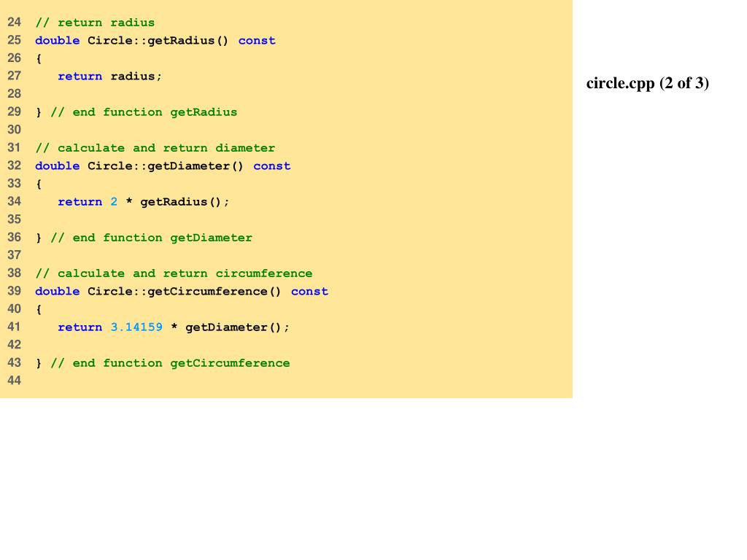Screen dimensions: 747x560
Task: Click the statement "return 2 * getRadius();"
Action: 144,202
